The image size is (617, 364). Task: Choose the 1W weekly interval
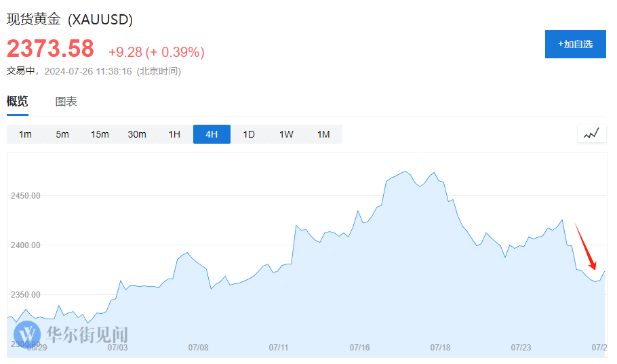(x=286, y=134)
